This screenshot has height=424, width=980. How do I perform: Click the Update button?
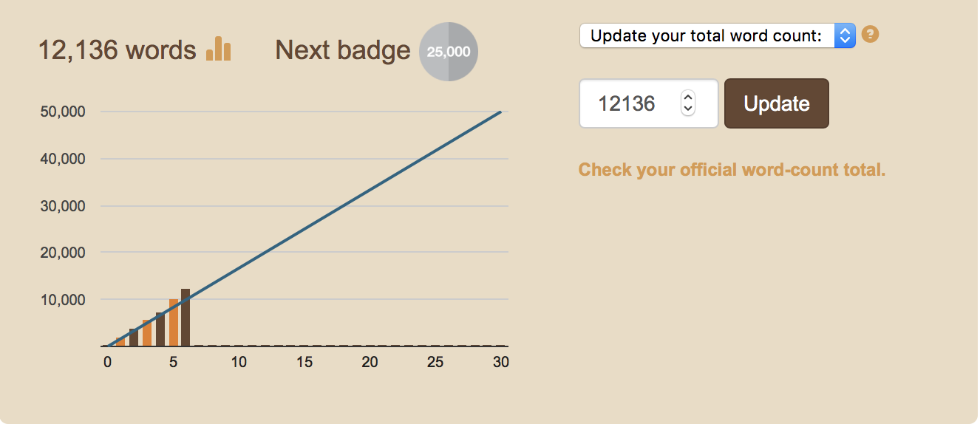777,103
